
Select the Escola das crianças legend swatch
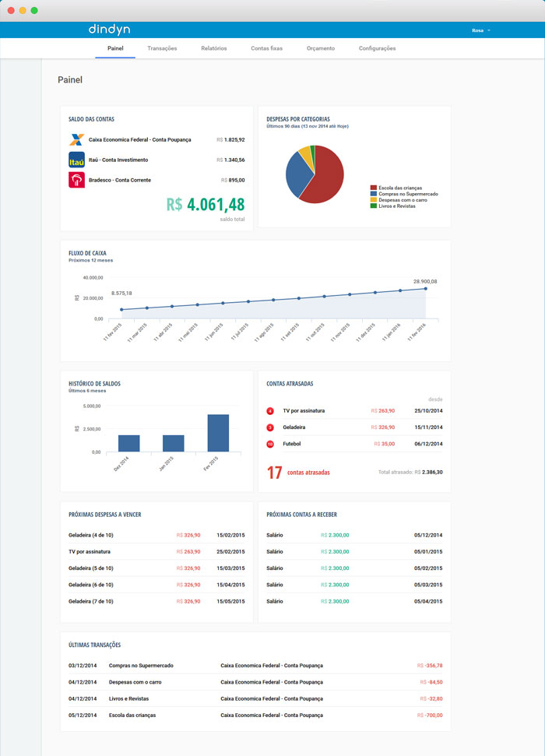[373, 188]
